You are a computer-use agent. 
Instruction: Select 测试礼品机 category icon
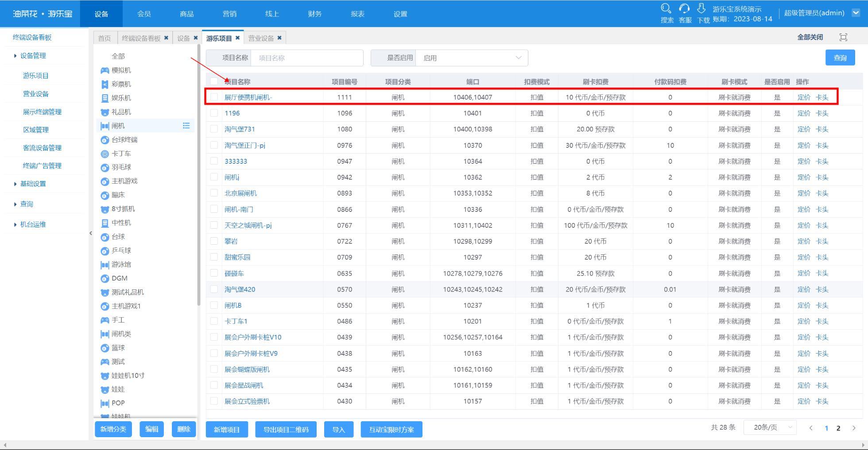(x=105, y=292)
